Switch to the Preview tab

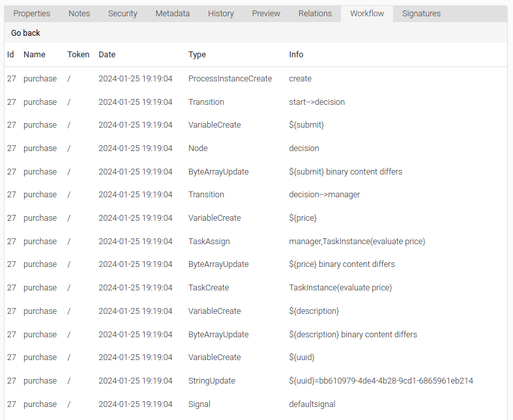pyautogui.click(x=266, y=14)
